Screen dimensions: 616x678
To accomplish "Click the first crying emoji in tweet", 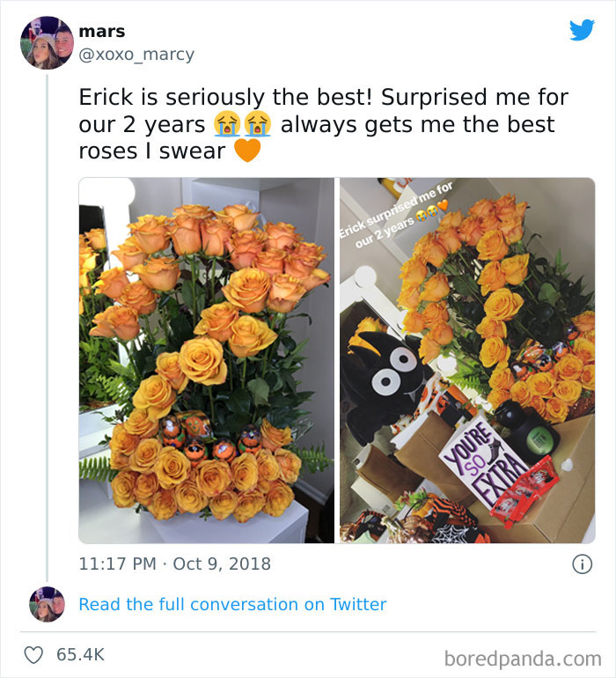I will click(227, 124).
